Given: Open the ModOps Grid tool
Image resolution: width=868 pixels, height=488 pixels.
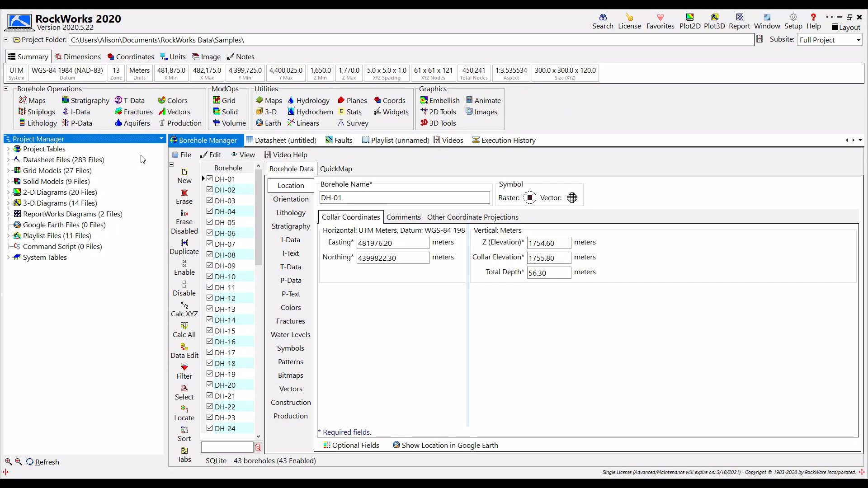Looking at the screenshot, I should (224, 100).
